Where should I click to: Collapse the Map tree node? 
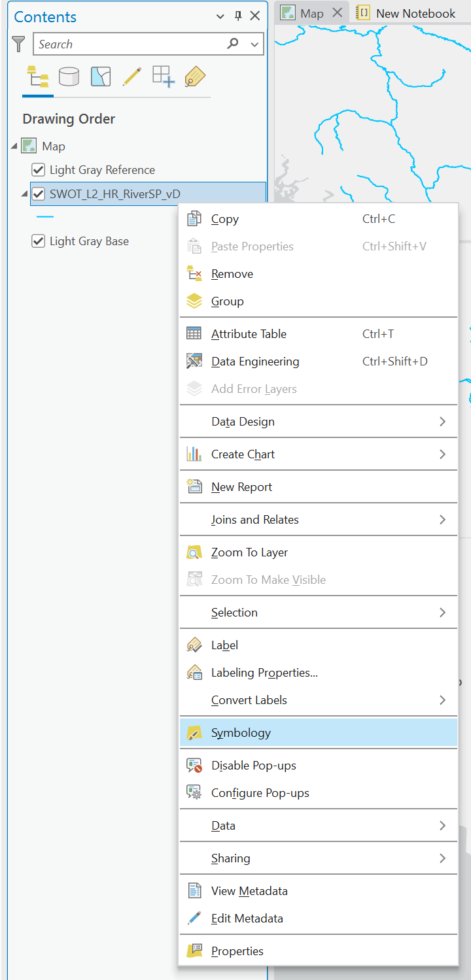coord(14,146)
